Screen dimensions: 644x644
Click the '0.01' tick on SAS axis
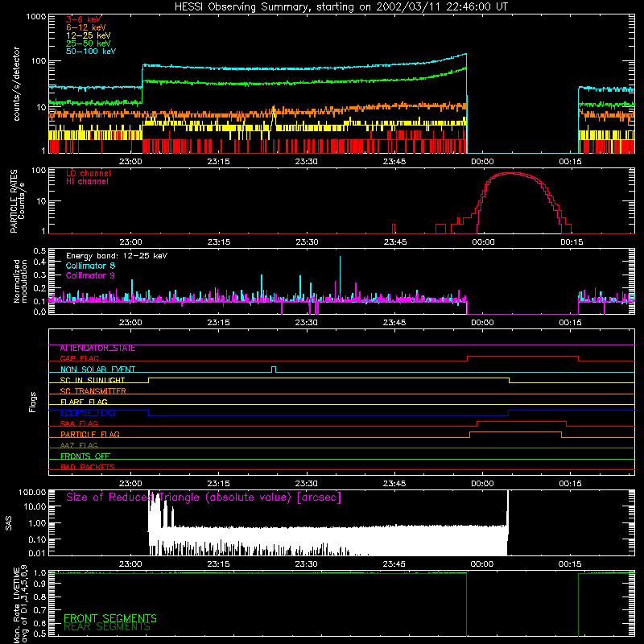tap(37, 553)
